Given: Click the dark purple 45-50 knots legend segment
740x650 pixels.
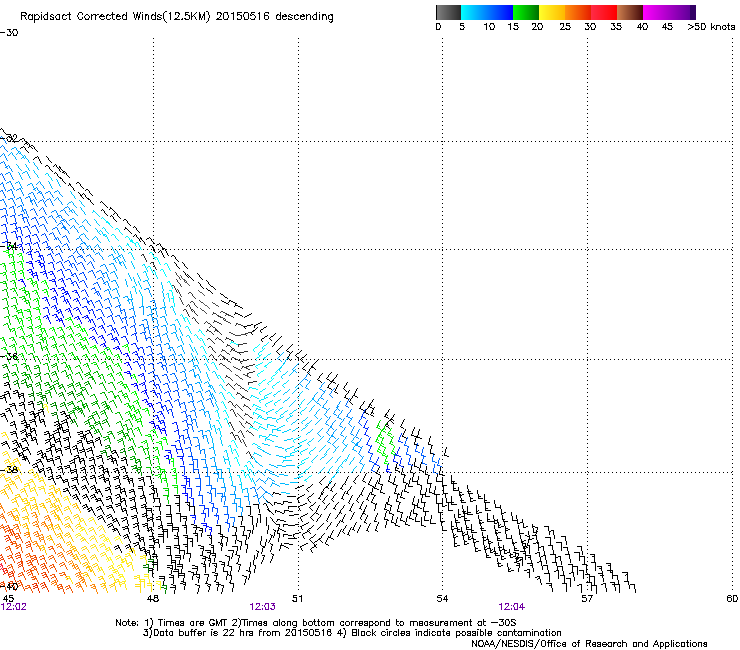Looking at the screenshot, I should coord(682,12).
